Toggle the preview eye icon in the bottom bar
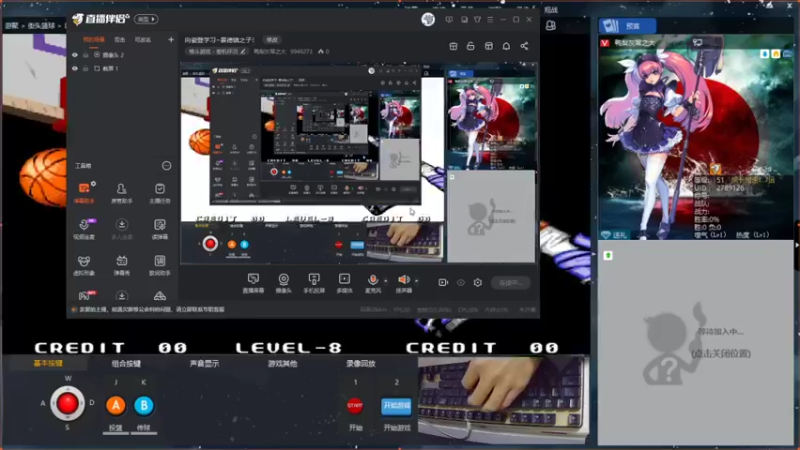Image resolution: width=800 pixels, height=450 pixels. click(461, 282)
